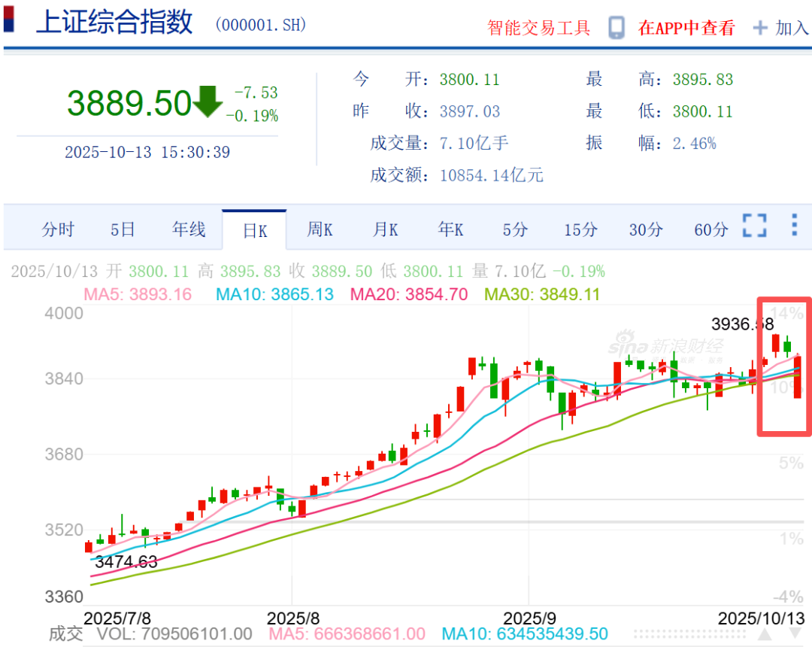
Task: Open the 月K monthly chart tab
Action: pyautogui.click(x=385, y=229)
